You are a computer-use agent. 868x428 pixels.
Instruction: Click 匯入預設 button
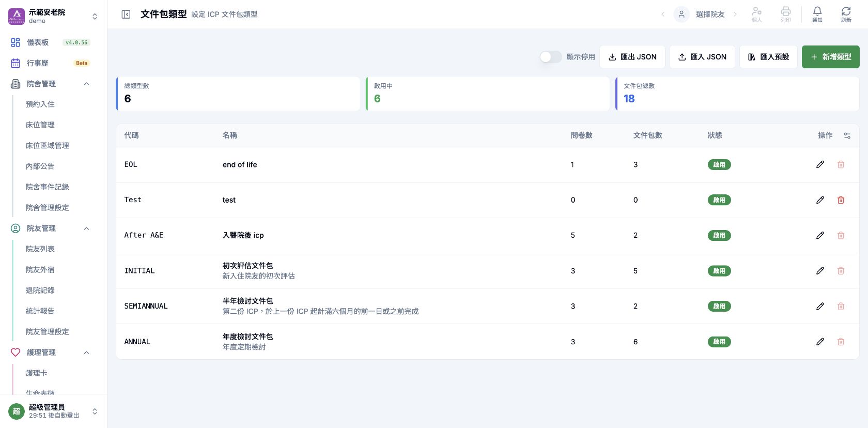coord(768,57)
